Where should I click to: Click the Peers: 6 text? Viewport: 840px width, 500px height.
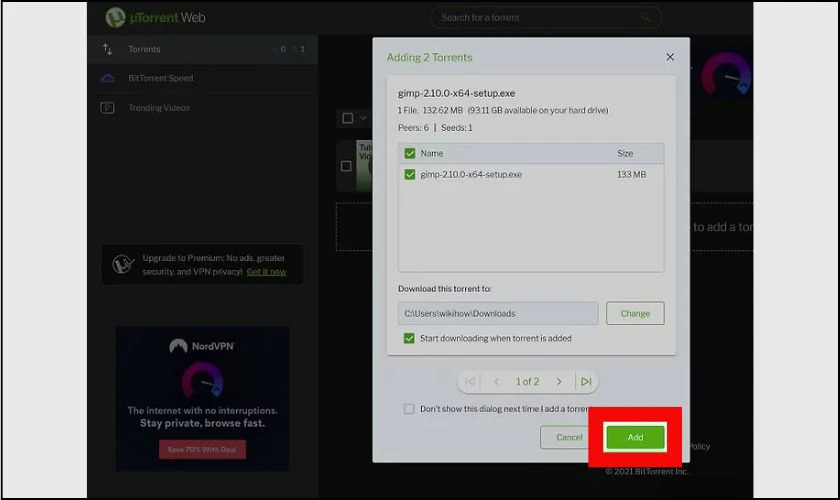(413, 128)
